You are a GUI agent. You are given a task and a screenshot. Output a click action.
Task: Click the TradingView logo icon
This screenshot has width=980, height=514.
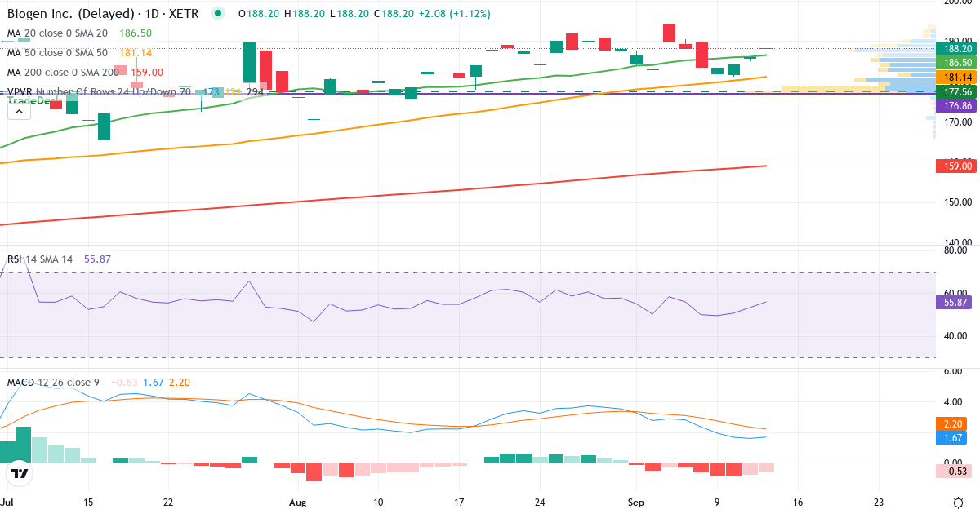click(20, 473)
